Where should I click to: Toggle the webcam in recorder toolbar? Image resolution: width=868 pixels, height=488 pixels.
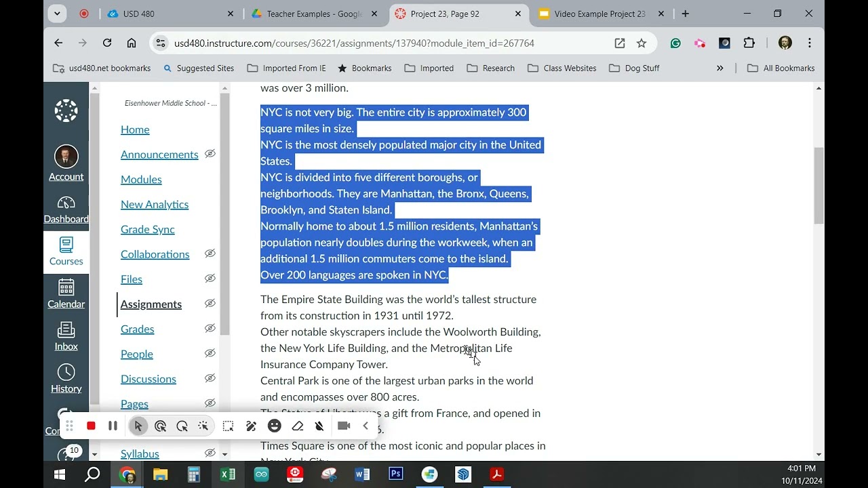point(344,426)
